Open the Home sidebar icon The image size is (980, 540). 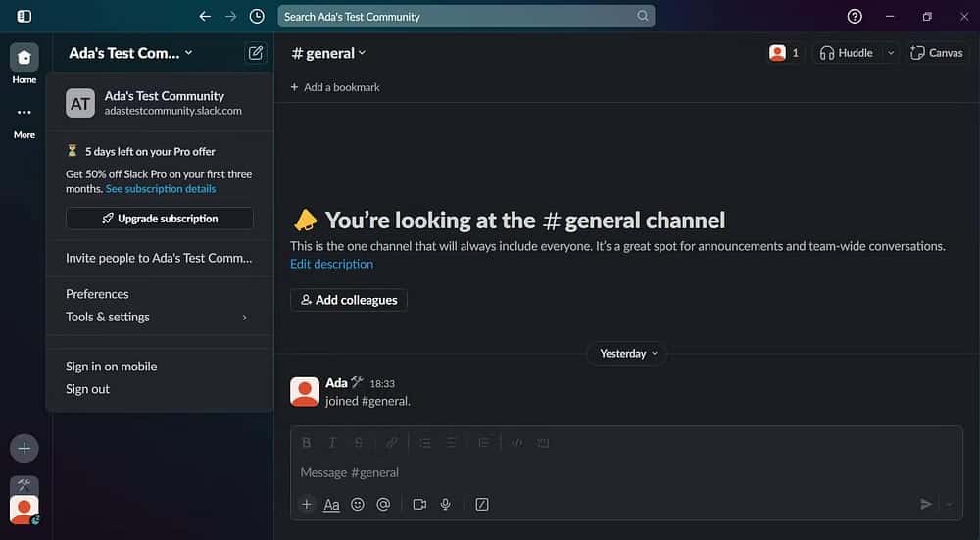coord(24,58)
